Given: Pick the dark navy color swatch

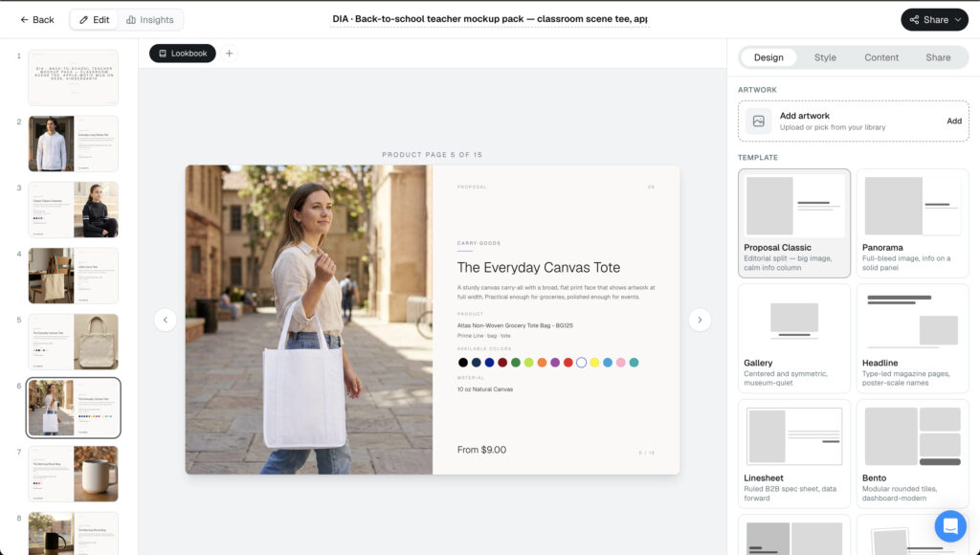Looking at the screenshot, I should 477,363.
